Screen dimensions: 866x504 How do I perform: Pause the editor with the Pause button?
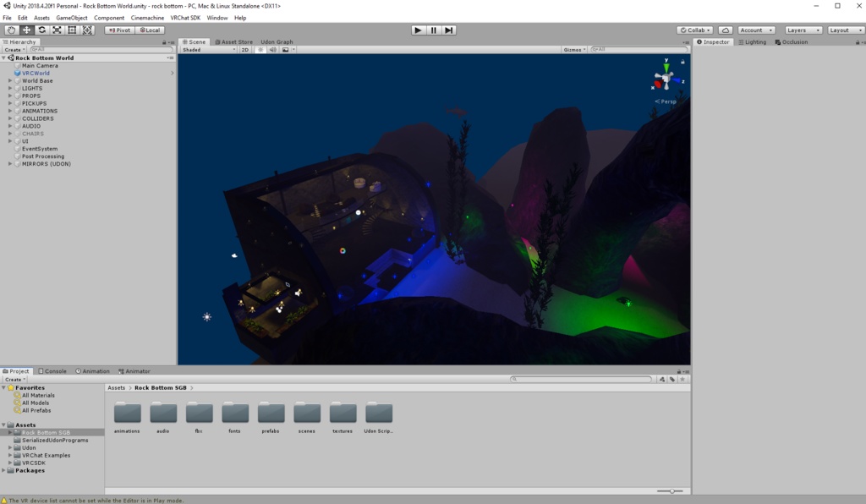click(x=433, y=30)
